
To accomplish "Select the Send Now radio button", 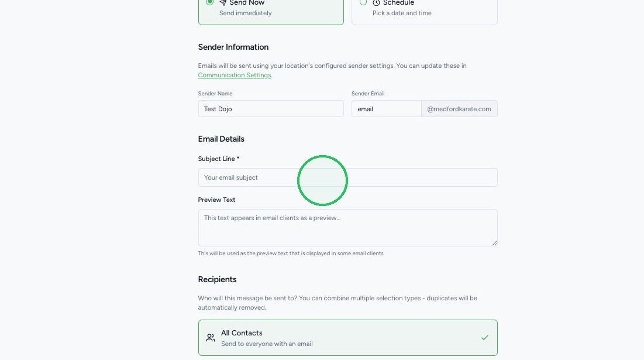I will [x=209, y=2].
